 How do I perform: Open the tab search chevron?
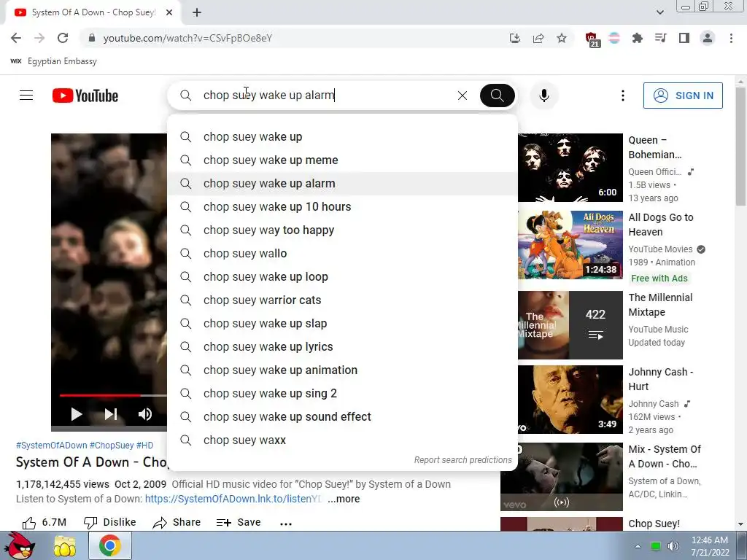pos(659,12)
